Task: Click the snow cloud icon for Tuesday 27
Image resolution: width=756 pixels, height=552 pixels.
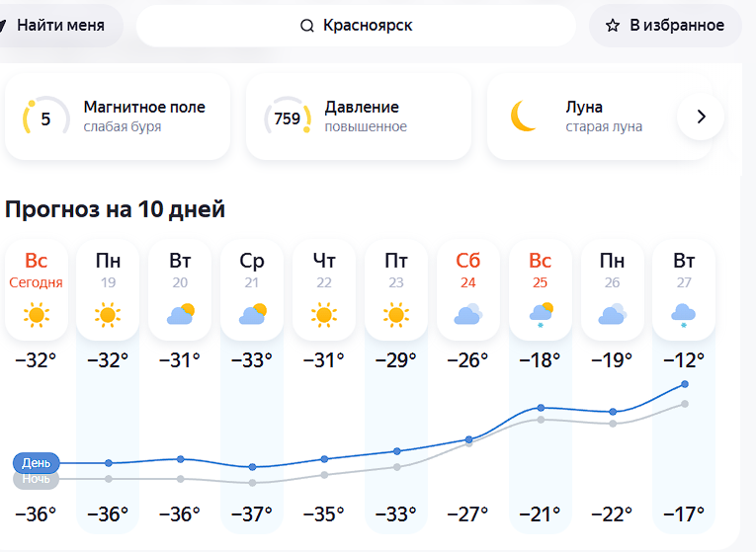Action: point(683,316)
